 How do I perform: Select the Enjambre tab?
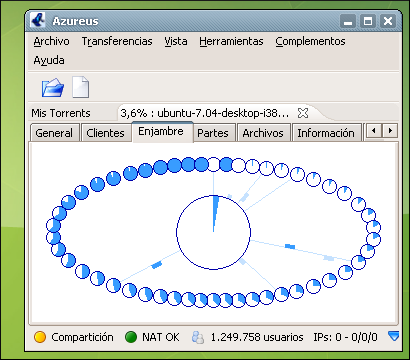coord(162,131)
